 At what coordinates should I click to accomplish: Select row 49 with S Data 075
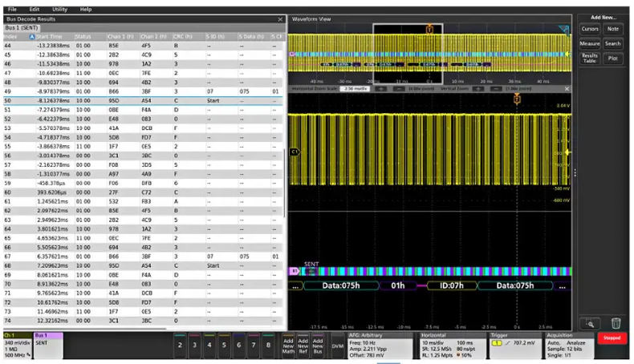point(143,91)
